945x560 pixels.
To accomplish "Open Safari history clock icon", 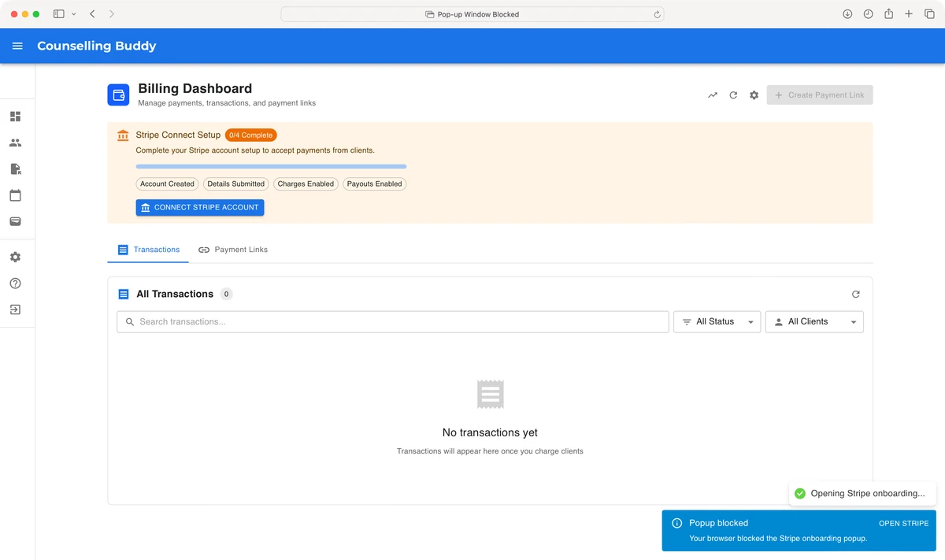I will click(868, 14).
